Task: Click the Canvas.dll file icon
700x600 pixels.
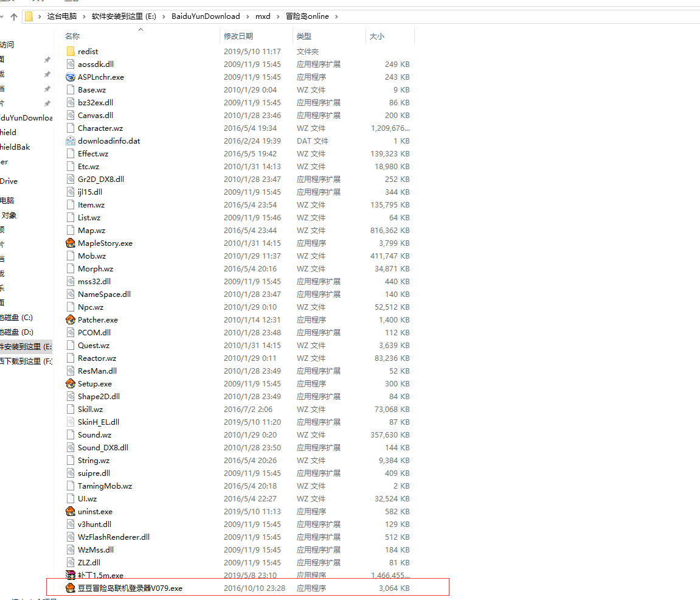Action: pyautogui.click(x=70, y=115)
